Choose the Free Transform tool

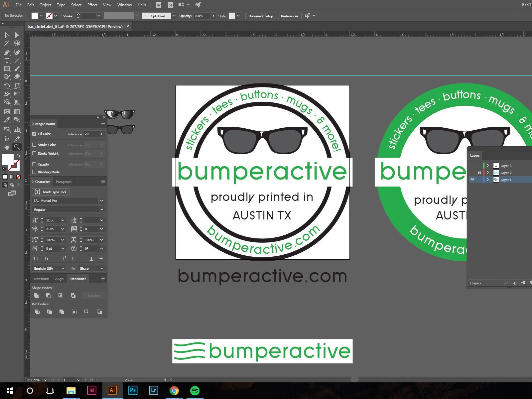point(17,94)
